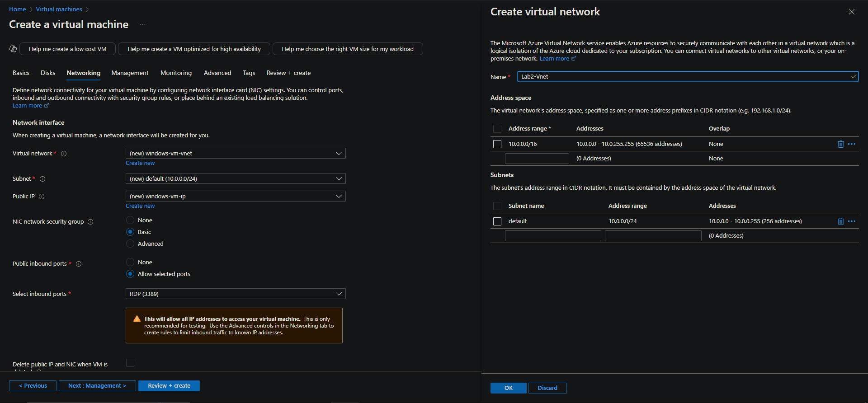
Task: Close the Create virtual network panel
Action: [852, 12]
